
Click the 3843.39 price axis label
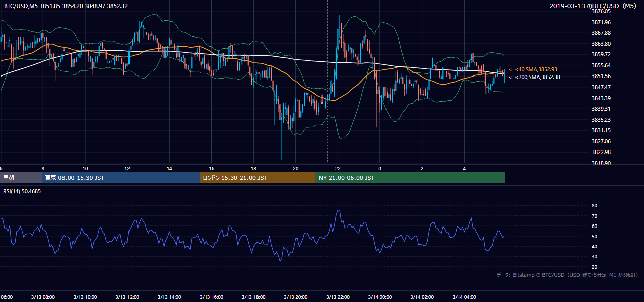pos(601,98)
